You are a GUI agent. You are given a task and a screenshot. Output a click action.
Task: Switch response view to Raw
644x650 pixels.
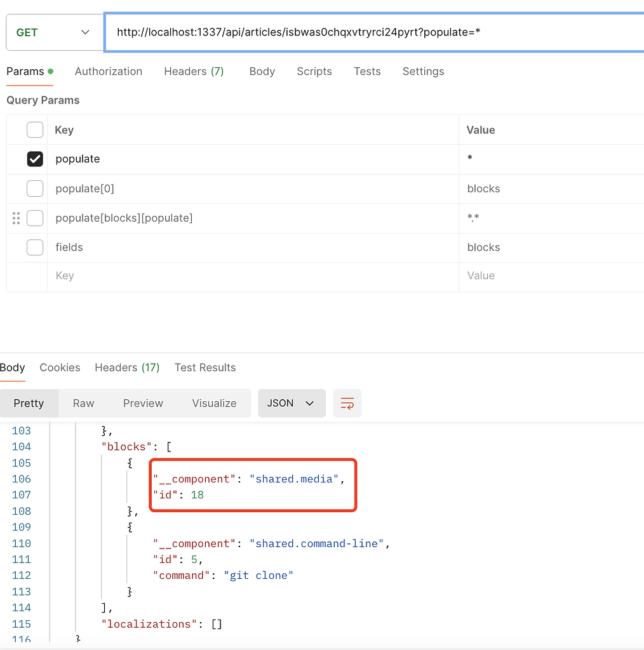coord(83,403)
